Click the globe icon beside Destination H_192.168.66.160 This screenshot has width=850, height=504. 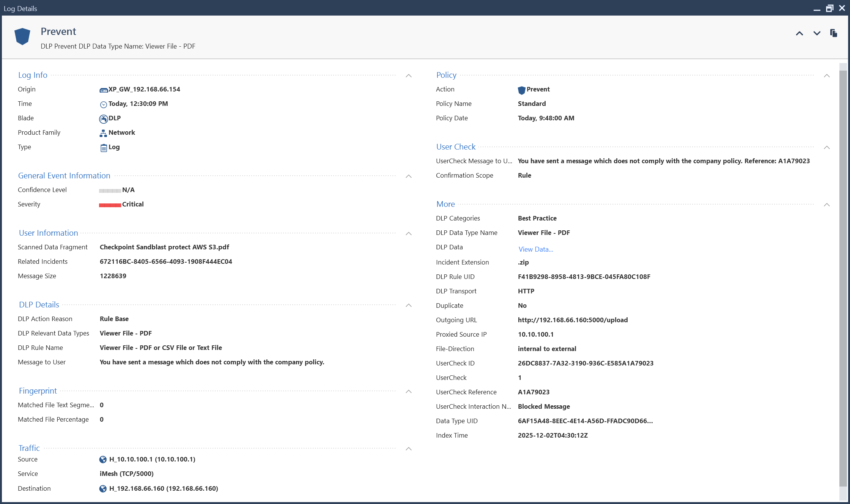pyautogui.click(x=103, y=489)
